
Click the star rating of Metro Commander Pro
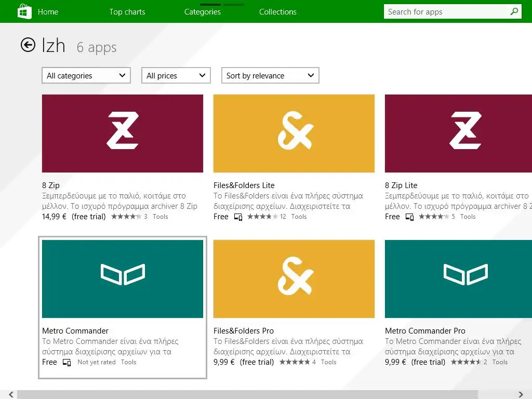[466, 362]
